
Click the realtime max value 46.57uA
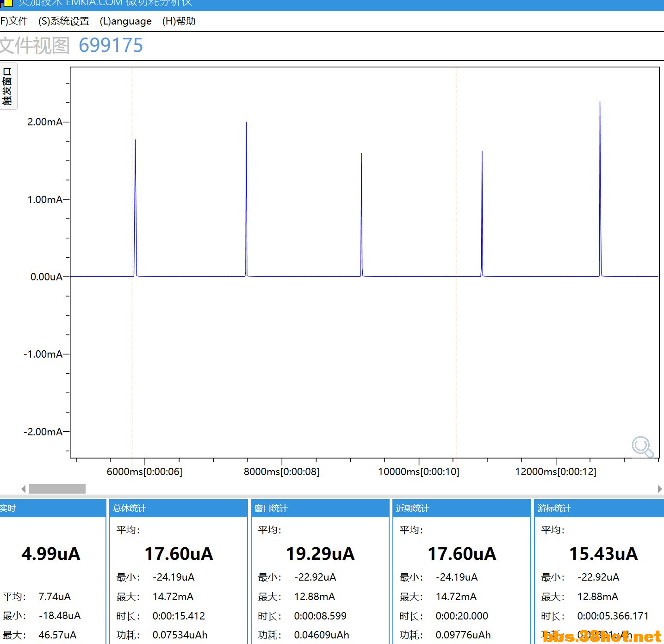tap(57, 635)
